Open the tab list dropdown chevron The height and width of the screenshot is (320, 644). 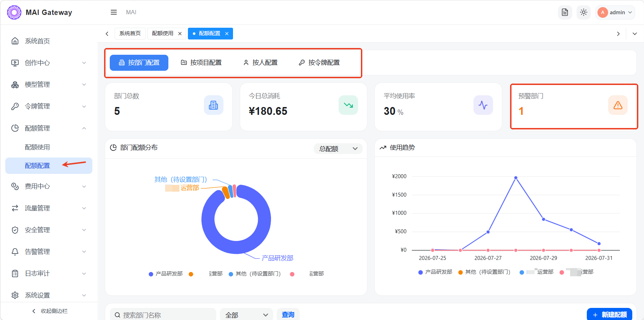point(635,34)
